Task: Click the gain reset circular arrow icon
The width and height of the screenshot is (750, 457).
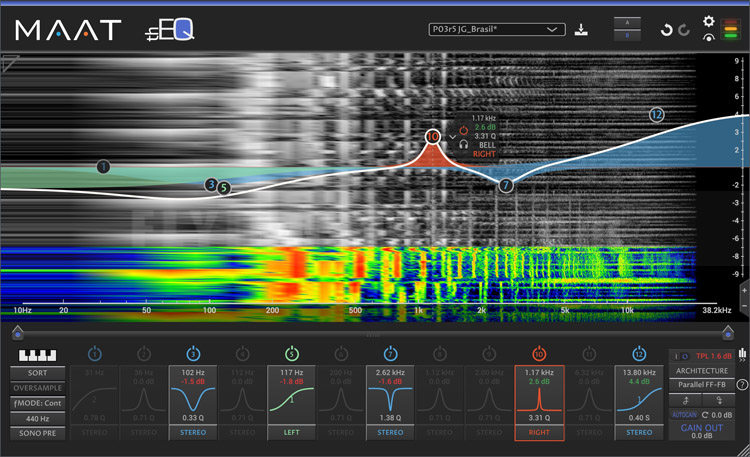Action: click(x=705, y=415)
